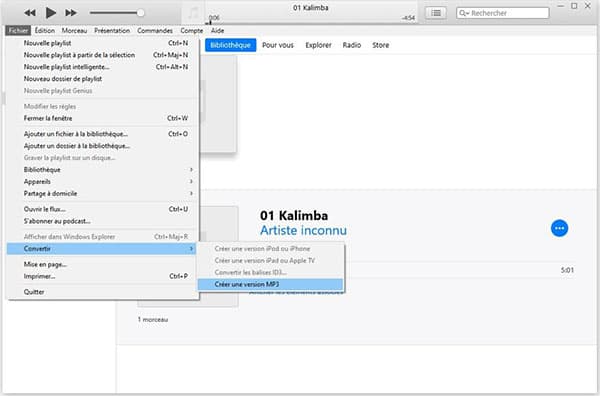
Task: Choose S'abonner au podcast...
Action: 103,221
